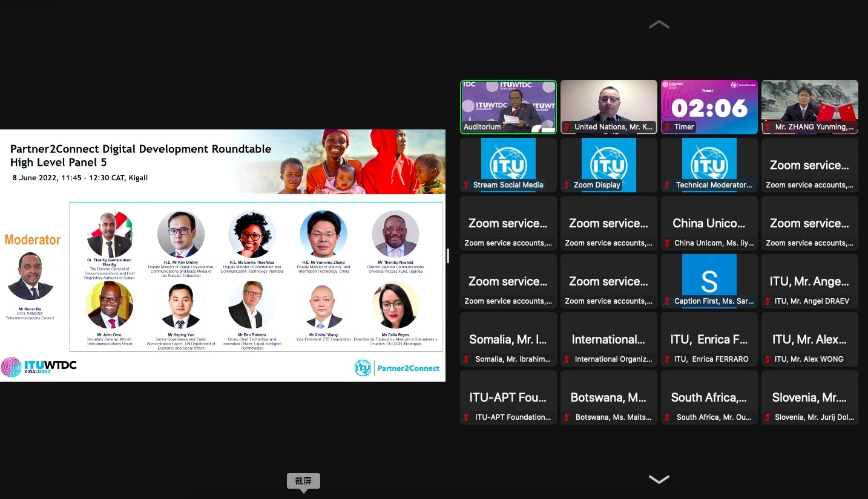Select the South Africa participant tile

click(709, 397)
